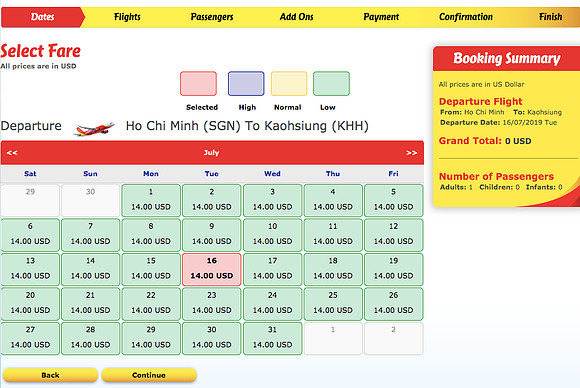Open the Payment step tab
Screen dimensions: 580x388
click(x=381, y=17)
